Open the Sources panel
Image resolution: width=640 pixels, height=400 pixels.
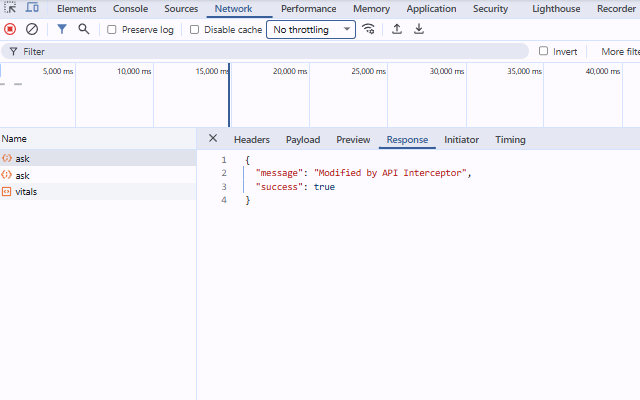tap(181, 9)
